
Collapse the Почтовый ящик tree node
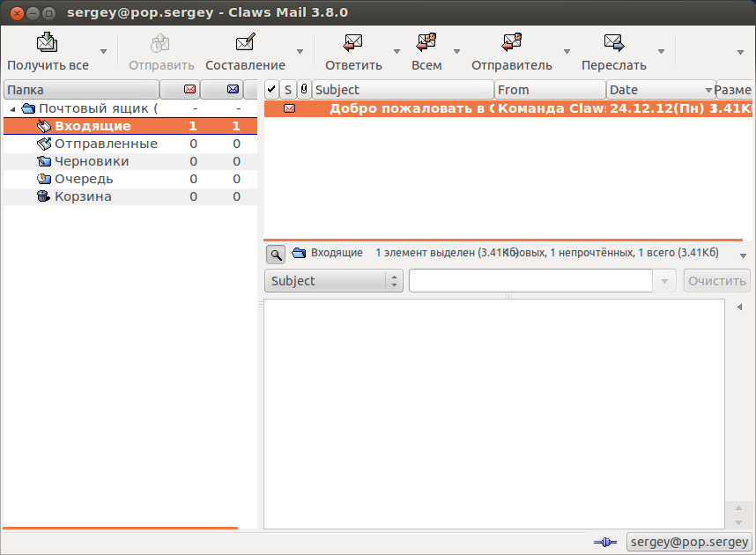click(13, 109)
